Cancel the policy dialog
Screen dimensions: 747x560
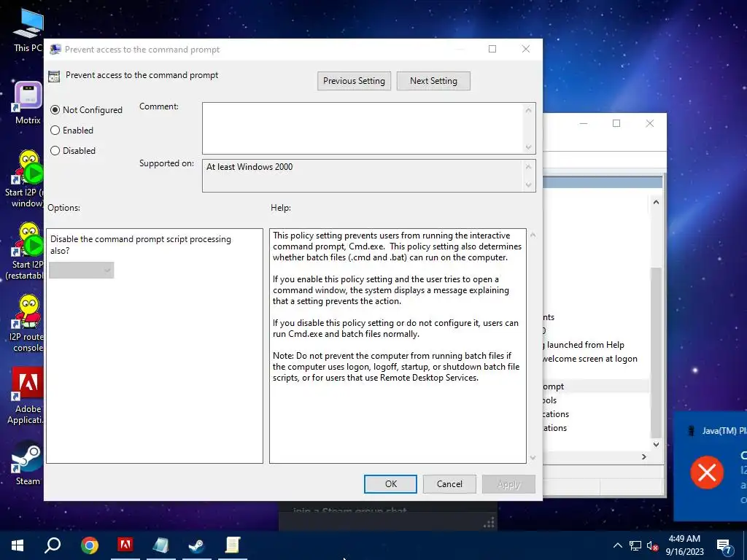click(x=449, y=484)
